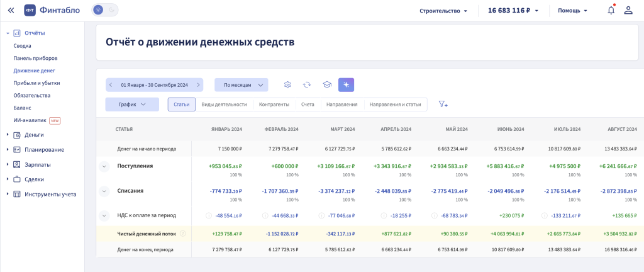Open the График dropdown
Screen dimensions: 644x272
click(132, 105)
